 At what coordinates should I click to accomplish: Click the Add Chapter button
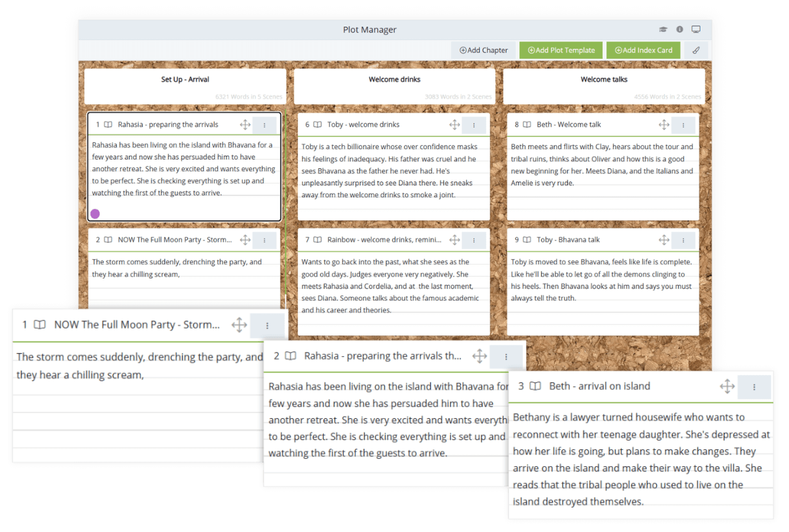coord(483,51)
